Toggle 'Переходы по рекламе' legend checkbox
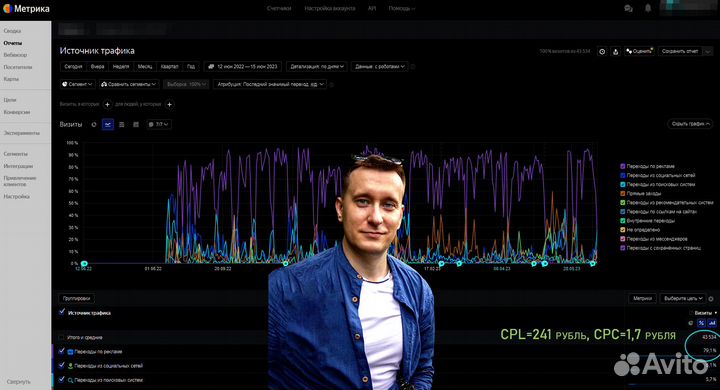 623,166
